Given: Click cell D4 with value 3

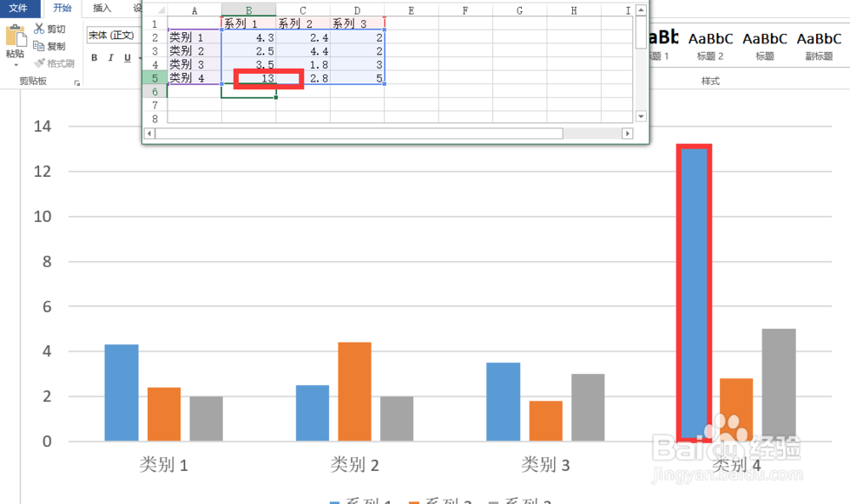Looking at the screenshot, I should click(x=357, y=64).
